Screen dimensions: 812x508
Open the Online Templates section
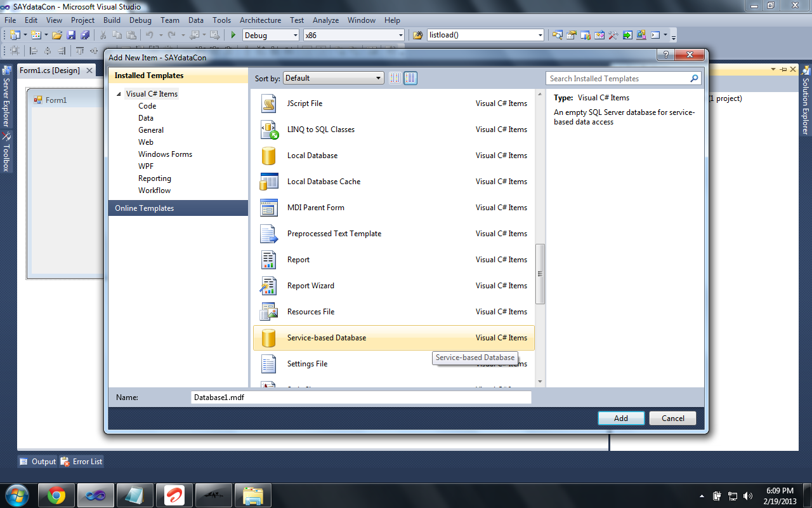pyautogui.click(x=178, y=208)
